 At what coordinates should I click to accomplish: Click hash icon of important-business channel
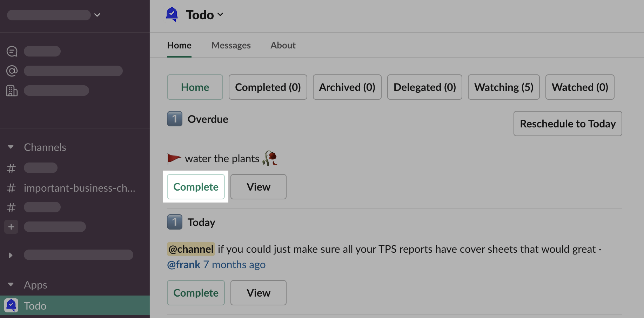[11, 188]
